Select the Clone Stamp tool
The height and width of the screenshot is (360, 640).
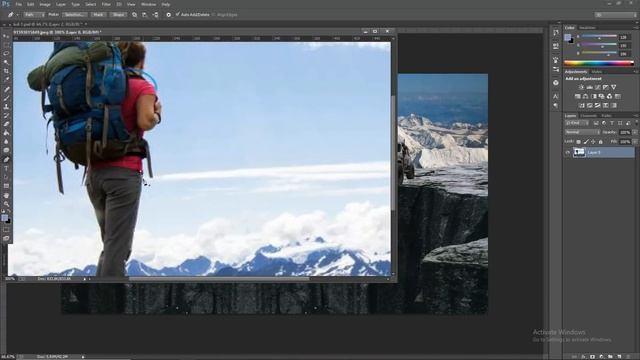6,107
